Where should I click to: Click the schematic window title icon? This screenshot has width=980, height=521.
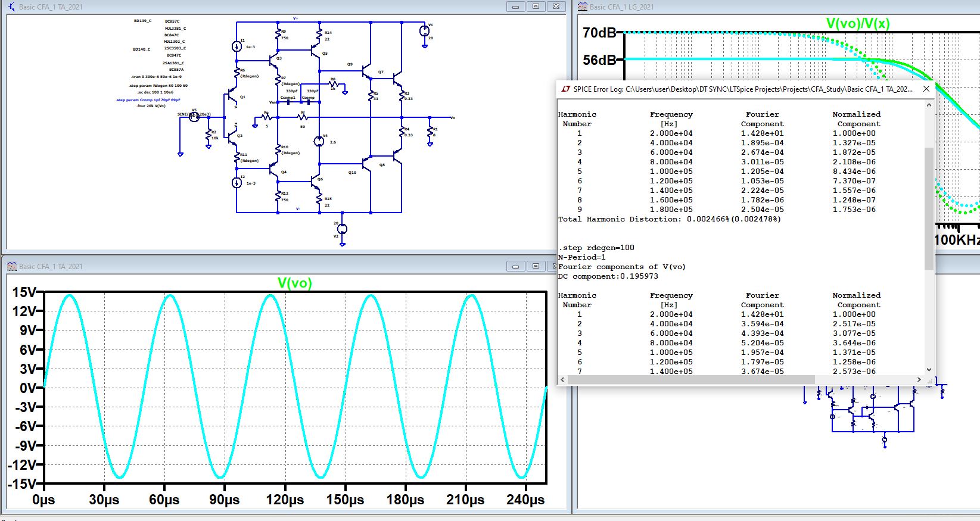coord(11,7)
